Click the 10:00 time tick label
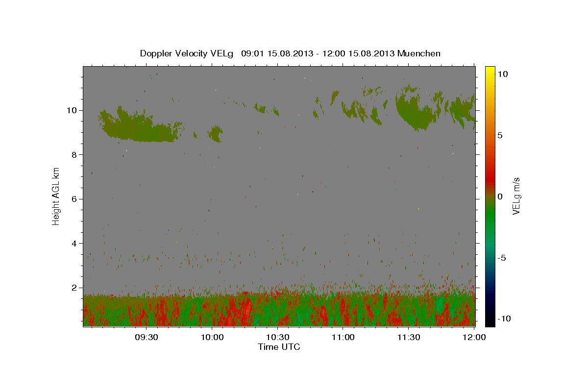The width and height of the screenshot is (588, 392). [212, 337]
